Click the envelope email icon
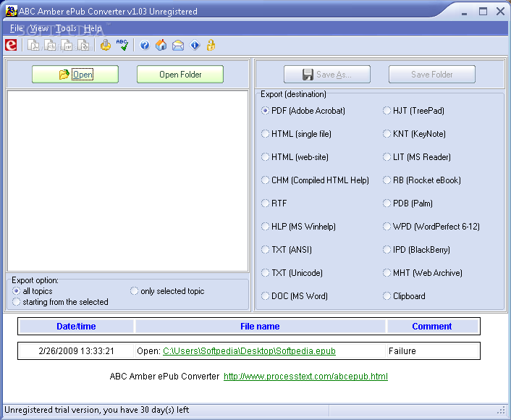The image size is (511, 420). pyautogui.click(x=178, y=45)
